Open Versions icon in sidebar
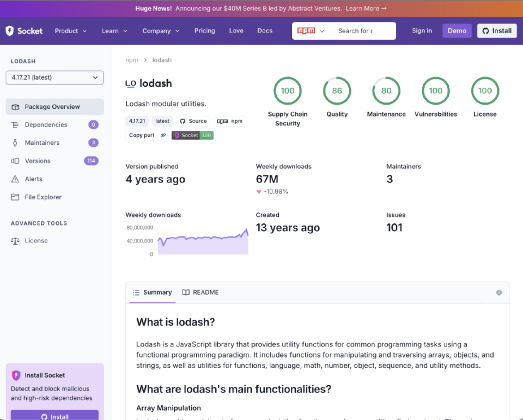 click(x=15, y=161)
